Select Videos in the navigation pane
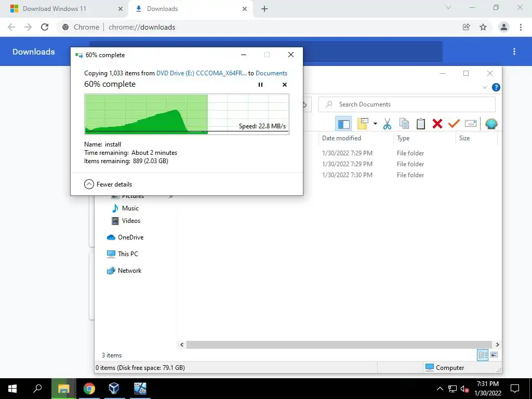This screenshot has width=532, height=399. 126,221
